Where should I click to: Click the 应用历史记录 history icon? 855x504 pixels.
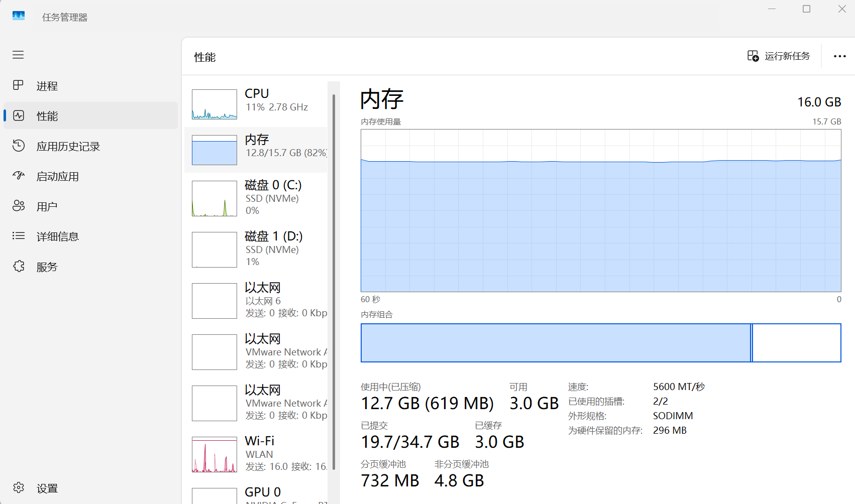18,146
